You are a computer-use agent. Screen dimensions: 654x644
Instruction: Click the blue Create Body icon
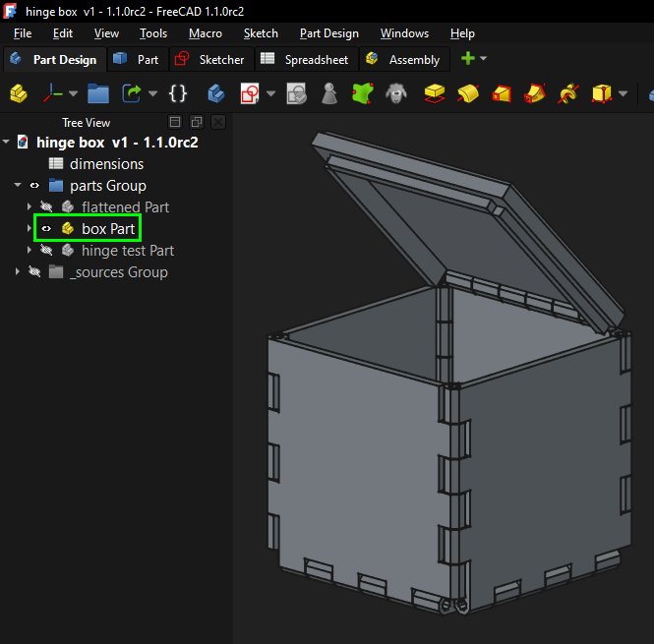pos(216,93)
